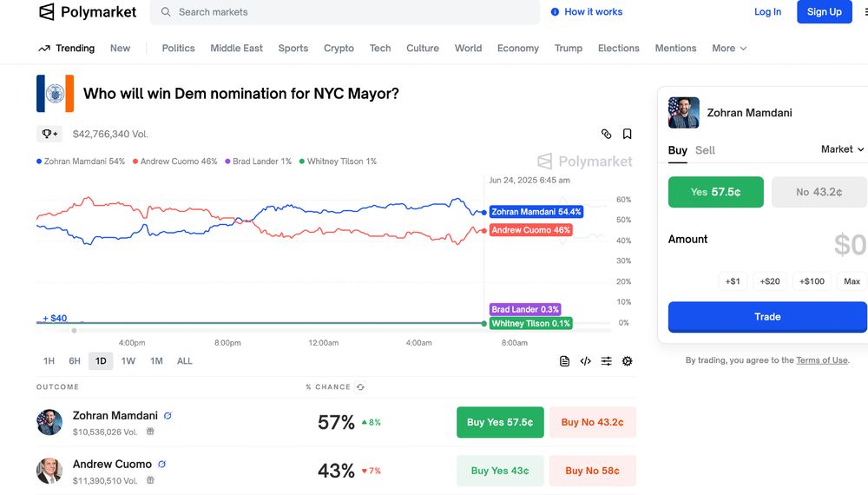Open the Politics category
The height and width of the screenshot is (495, 868).
(x=178, y=49)
